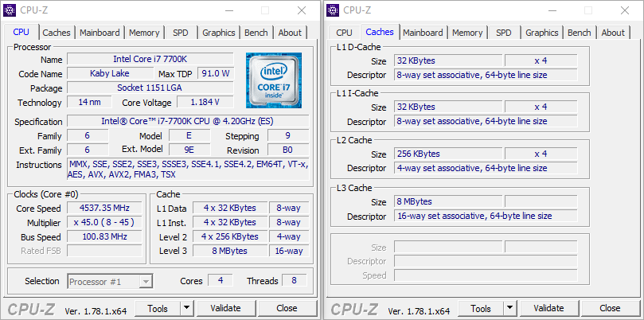Click the Close button in left window

tap(287, 308)
